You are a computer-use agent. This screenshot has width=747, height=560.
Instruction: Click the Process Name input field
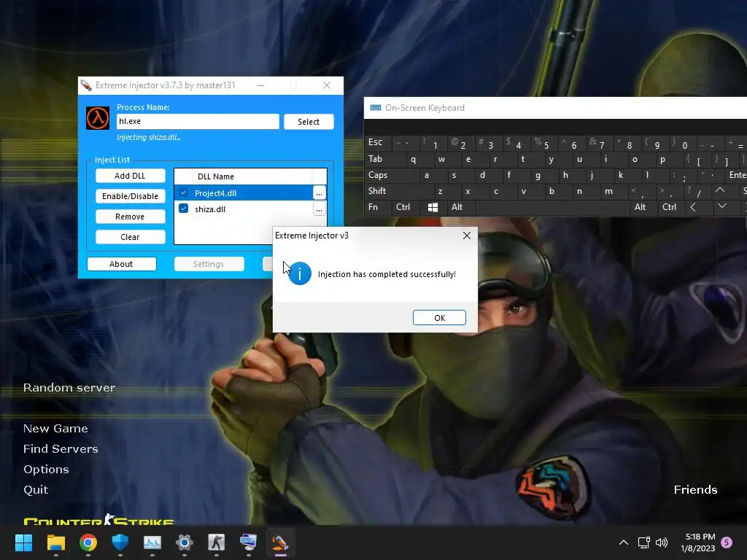198,122
